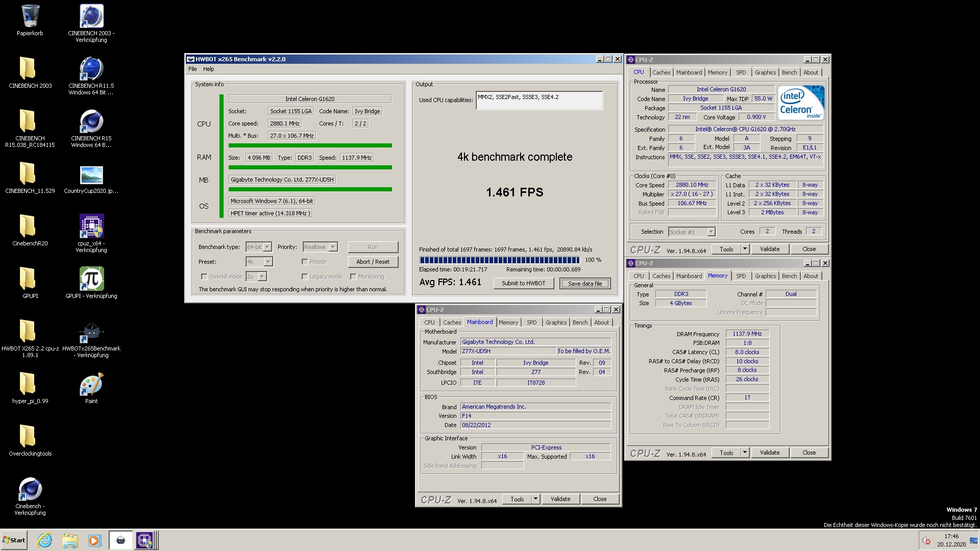Launch the cpuz_x64 Verknüpfung shortcut
This screenshot has height=551, width=980.
coord(91,233)
